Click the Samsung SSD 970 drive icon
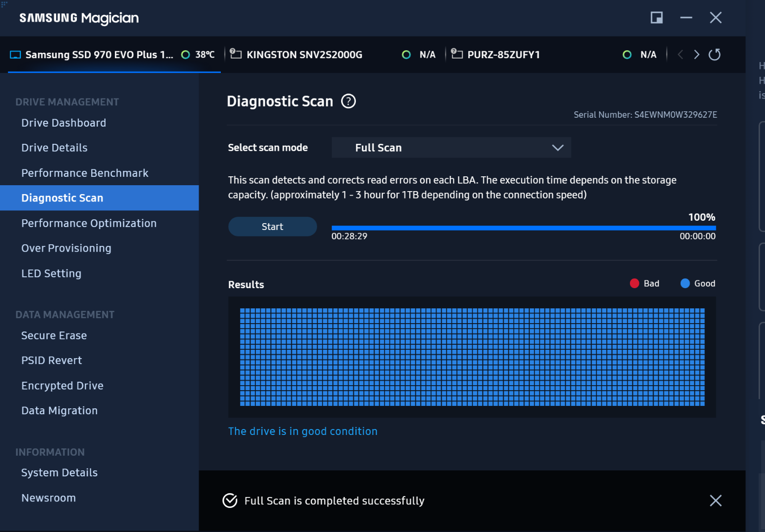Image resolution: width=765 pixels, height=532 pixels. pos(15,55)
